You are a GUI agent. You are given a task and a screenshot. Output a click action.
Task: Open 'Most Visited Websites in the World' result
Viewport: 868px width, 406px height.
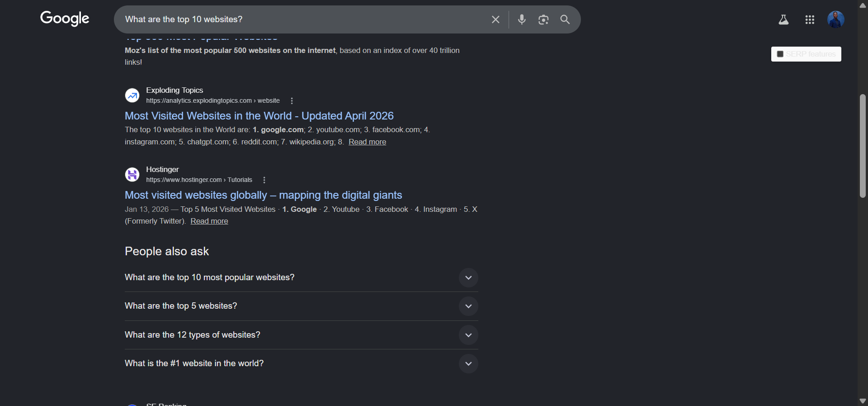tap(259, 116)
